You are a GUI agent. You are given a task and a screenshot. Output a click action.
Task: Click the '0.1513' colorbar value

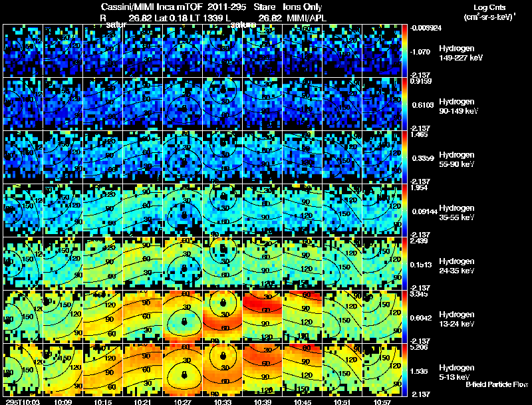pos(421,265)
